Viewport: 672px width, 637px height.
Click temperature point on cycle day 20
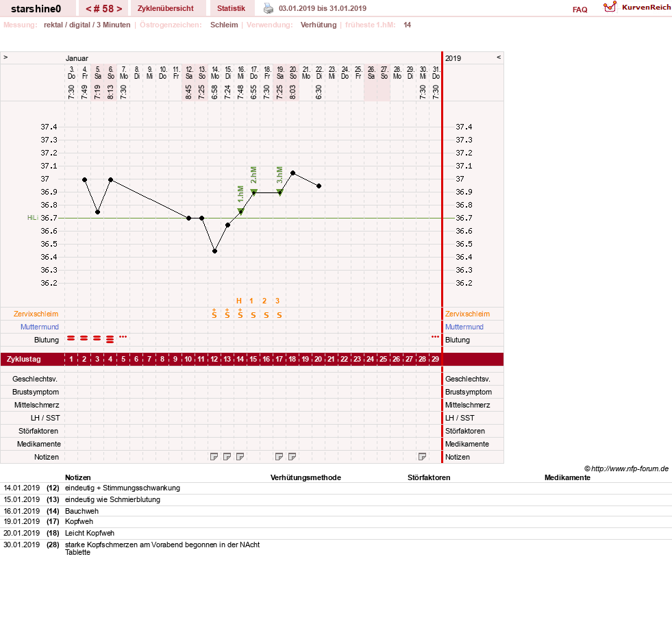[319, 186]
